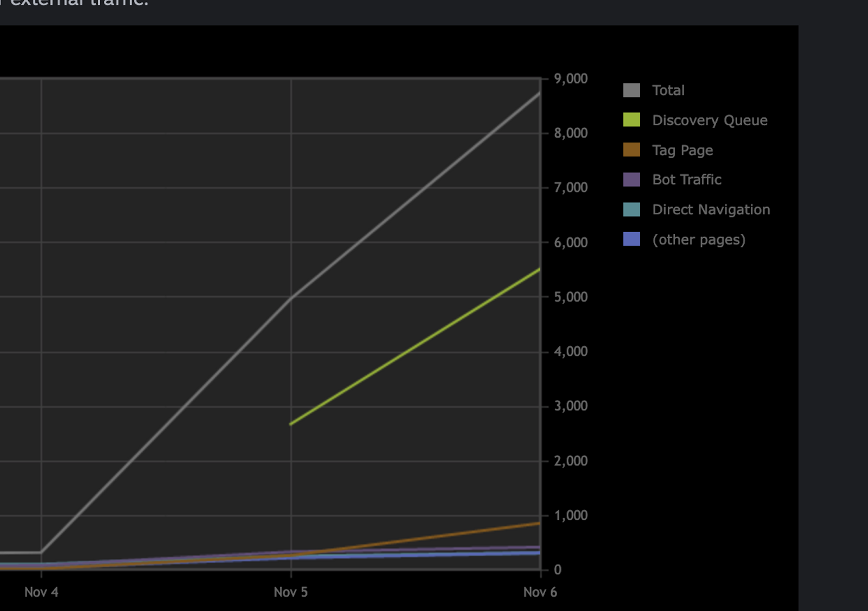The height and width of the screenshot is (611, 868).
Task: Click the brown Tag Page legend swatch
Action: 631,150
